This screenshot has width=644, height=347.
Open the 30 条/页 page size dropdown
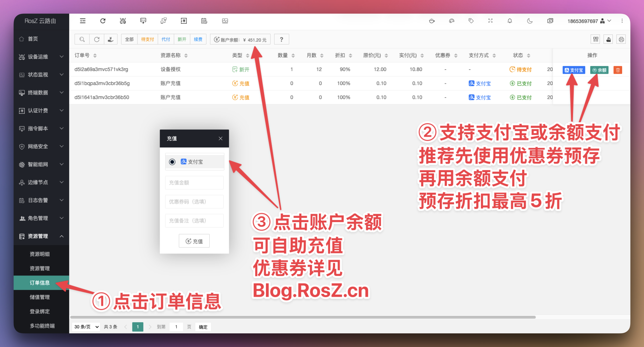point(86,327)
